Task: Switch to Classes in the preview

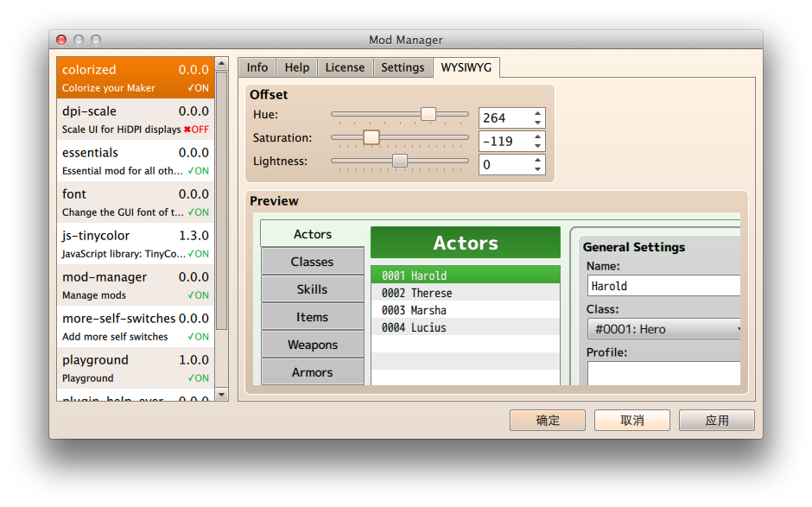Action: [x=312, y=262]
